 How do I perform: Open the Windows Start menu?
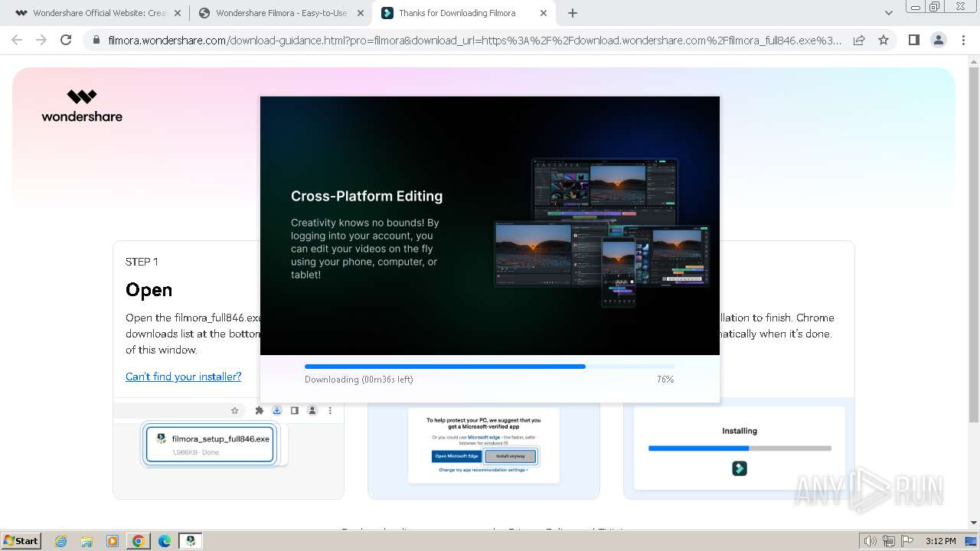(x=21, y=541)
